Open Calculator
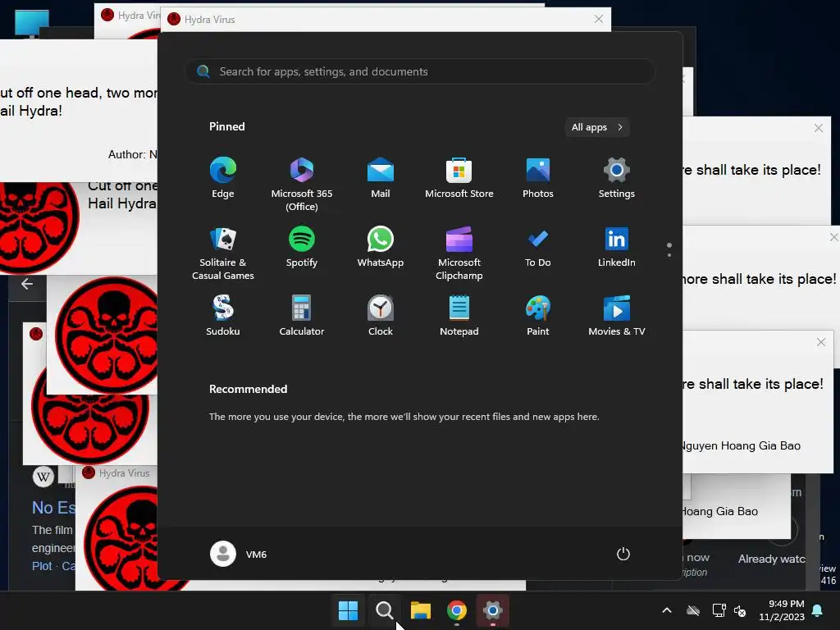Image resolution: width=840 pixels, height=630 pixels. tap(302, 316)
